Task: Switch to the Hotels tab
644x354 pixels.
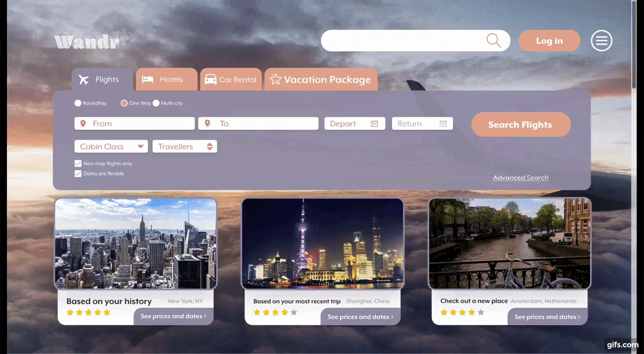Action: tap(167, 80)
